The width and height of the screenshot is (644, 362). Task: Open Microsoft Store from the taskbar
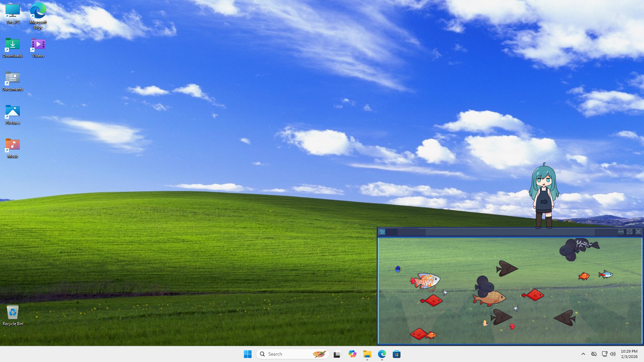point(397,354)
